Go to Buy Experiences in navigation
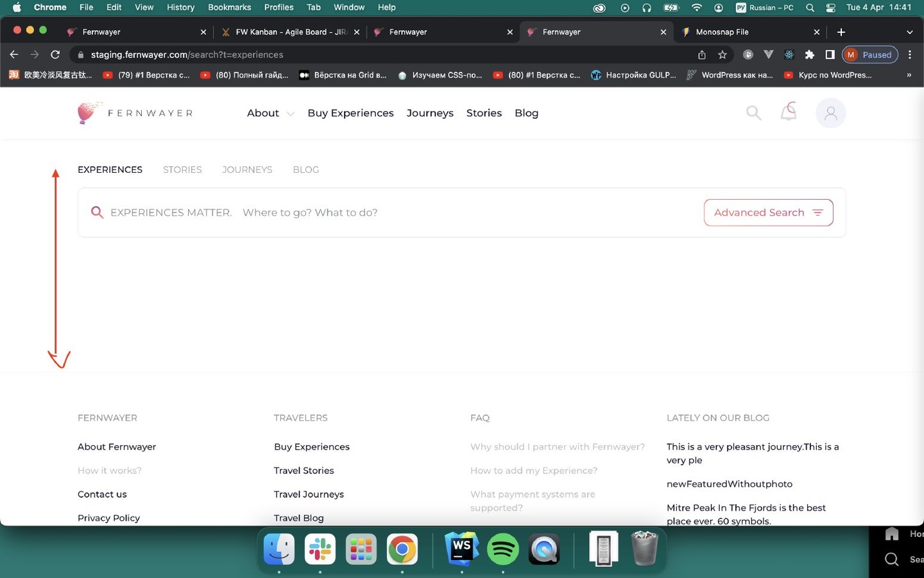 click(350, 113)
